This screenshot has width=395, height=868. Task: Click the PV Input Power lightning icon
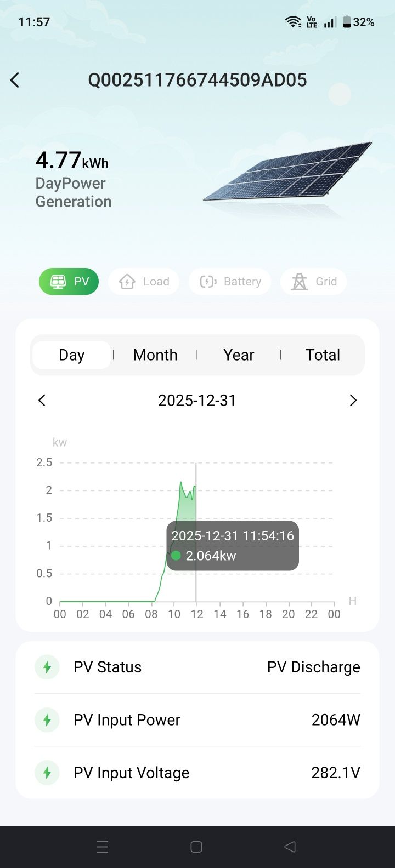(x=47, y=720)
